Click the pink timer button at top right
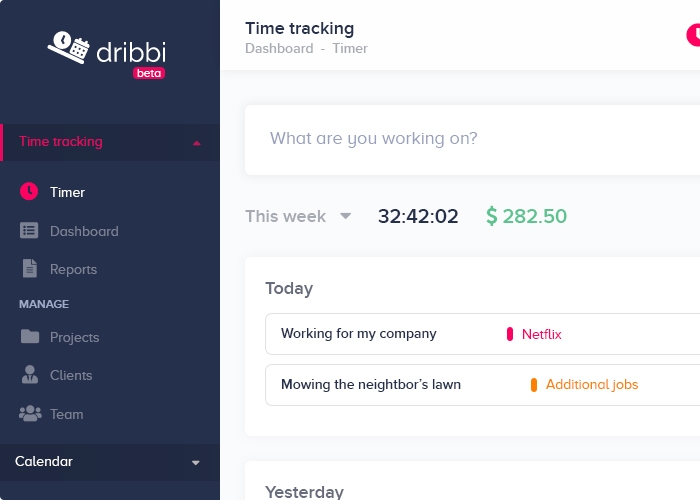 693,35
